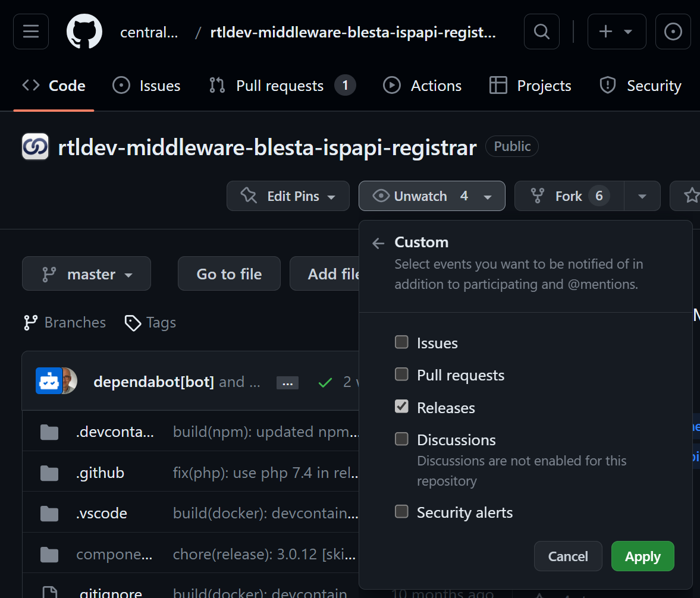Expand the commit message ellipsis

pyautogui.click(x=287, y=382)
